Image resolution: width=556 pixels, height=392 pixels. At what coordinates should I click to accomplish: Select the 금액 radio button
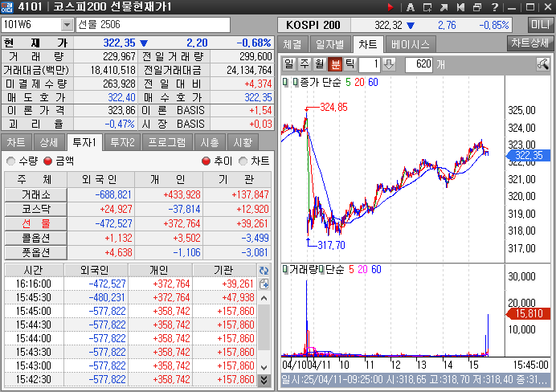(x=48, y=161)
